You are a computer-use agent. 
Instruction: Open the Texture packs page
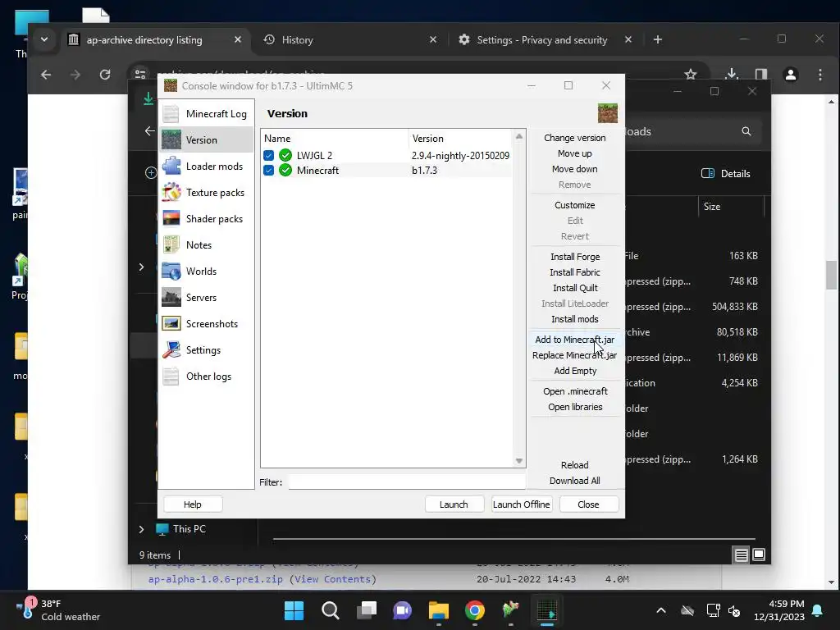(206, 192)
